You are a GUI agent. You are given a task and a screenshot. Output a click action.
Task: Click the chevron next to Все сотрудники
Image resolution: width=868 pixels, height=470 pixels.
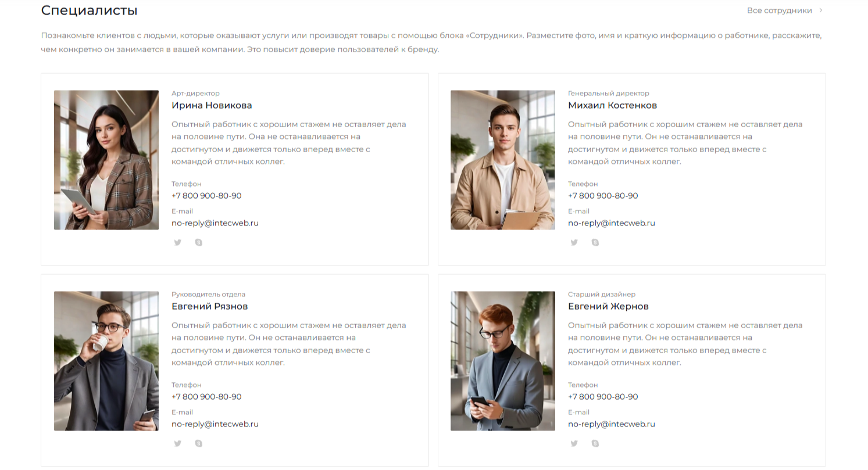pyautogui.click(x=821, y=10)
